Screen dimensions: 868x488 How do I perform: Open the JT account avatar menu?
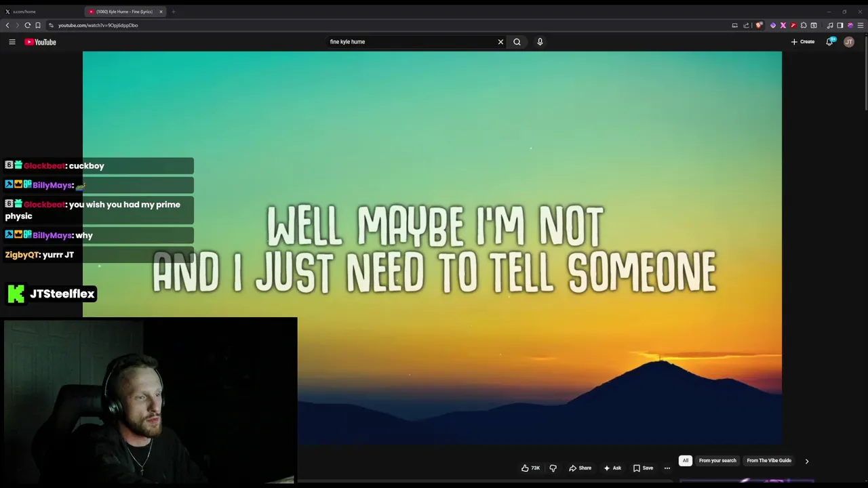[848, 42]
